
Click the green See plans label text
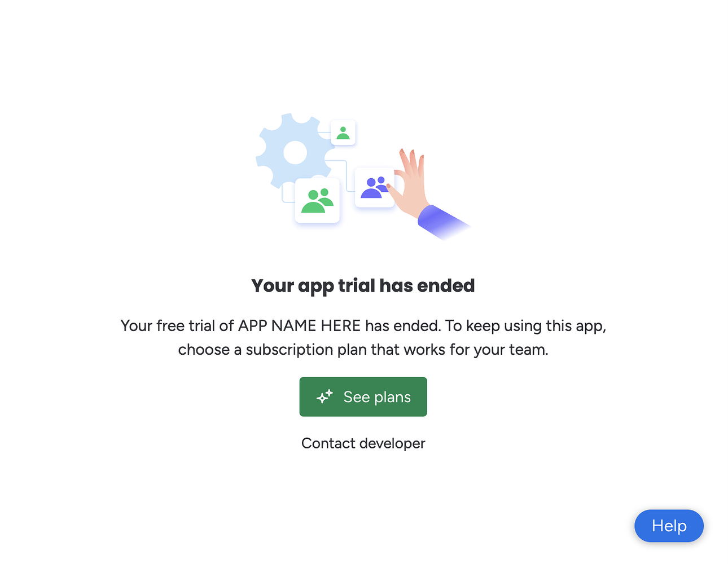376,396
